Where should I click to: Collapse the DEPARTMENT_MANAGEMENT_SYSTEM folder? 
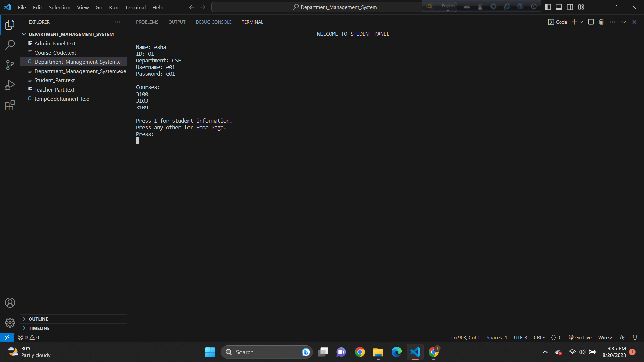(24, 34)
